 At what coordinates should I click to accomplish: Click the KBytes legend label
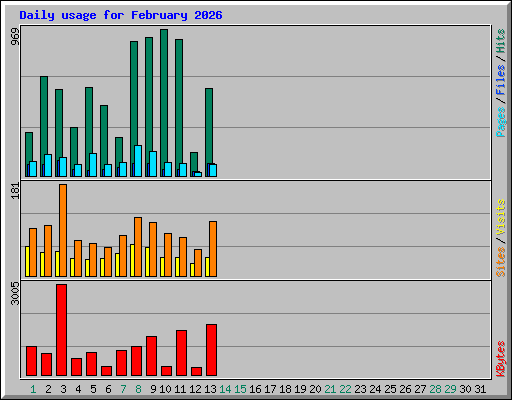pos(501,359)
